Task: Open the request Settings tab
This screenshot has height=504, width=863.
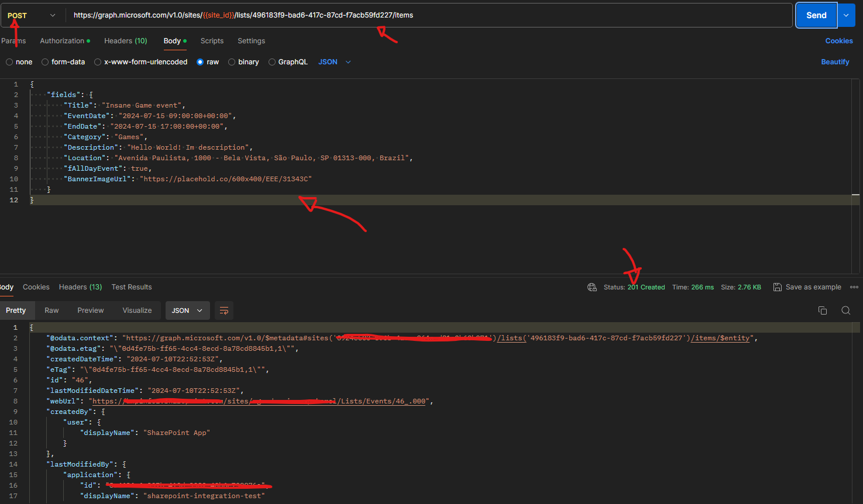Action: click(251, 41)
